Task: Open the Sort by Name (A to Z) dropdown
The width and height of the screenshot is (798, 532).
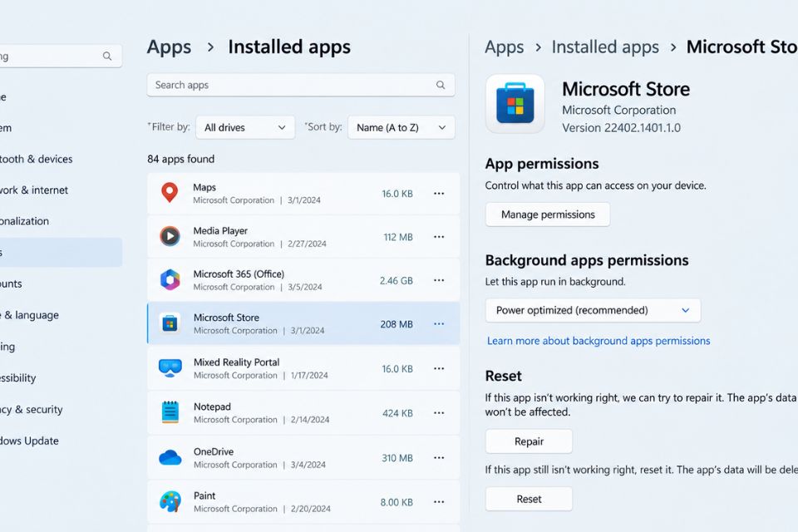Action: click(401, 127)
